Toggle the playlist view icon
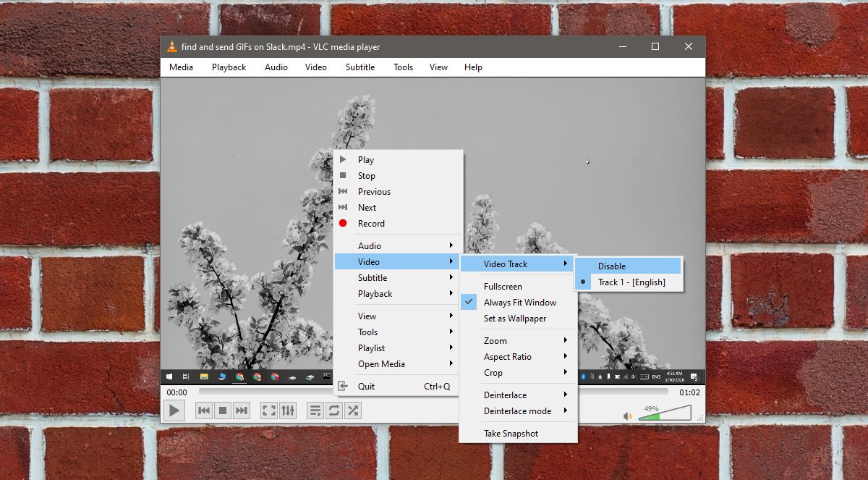868x480 pixels. pos(315,410)
